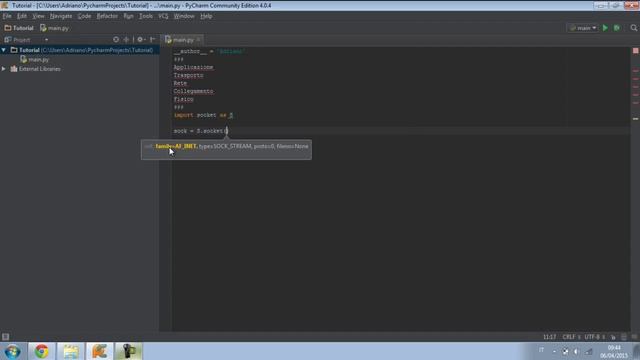
Task: Hide the Project tool window
Action: 152,40
